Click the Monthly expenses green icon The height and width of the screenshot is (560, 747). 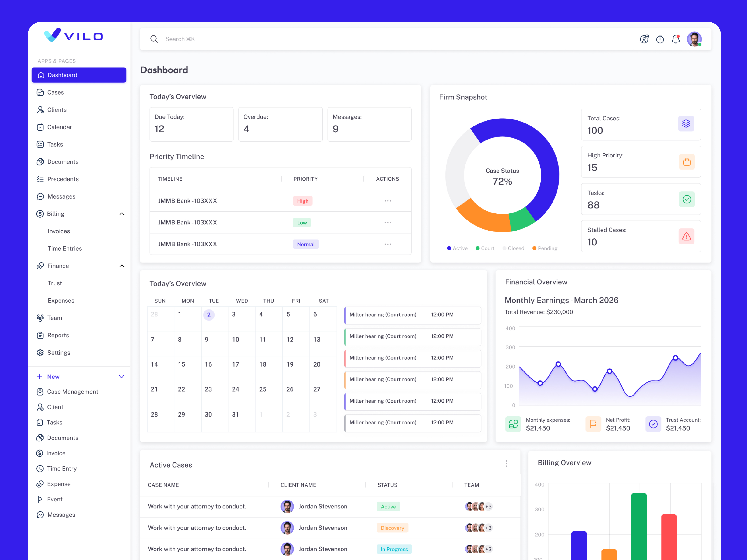[513, 424]
